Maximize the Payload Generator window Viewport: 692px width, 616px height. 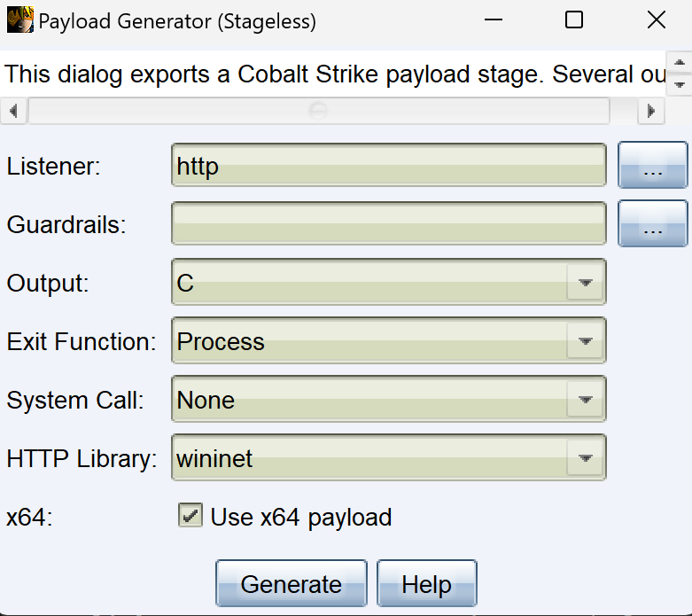tap(574, 19)
